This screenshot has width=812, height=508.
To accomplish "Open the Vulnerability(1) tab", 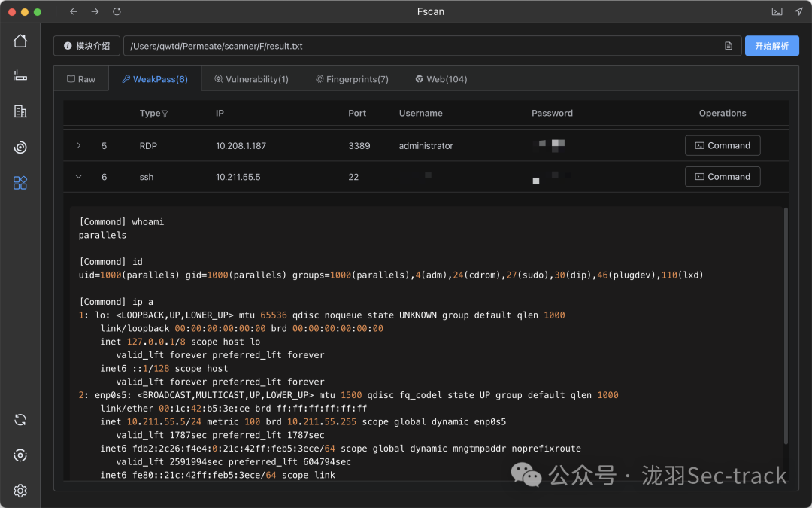I will [x=252, y=79].
